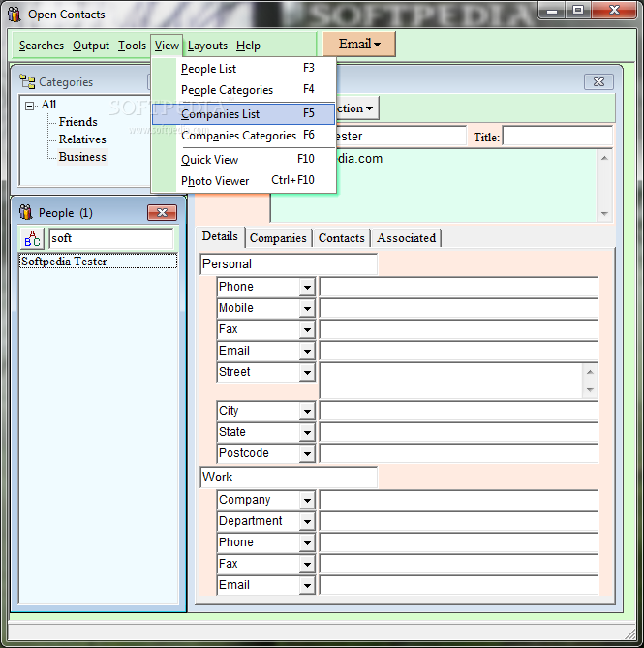Choose Companies List menu entry

coord(244,113)
